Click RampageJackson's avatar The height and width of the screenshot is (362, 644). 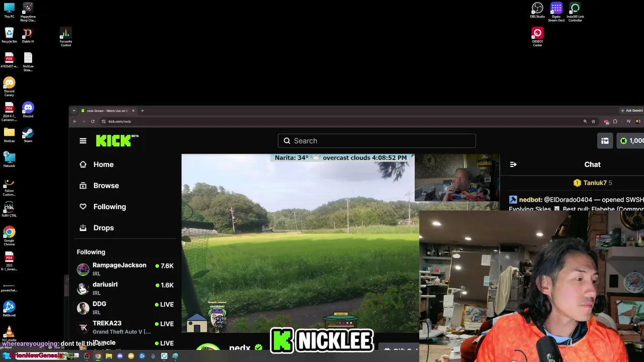click(83, 269)
